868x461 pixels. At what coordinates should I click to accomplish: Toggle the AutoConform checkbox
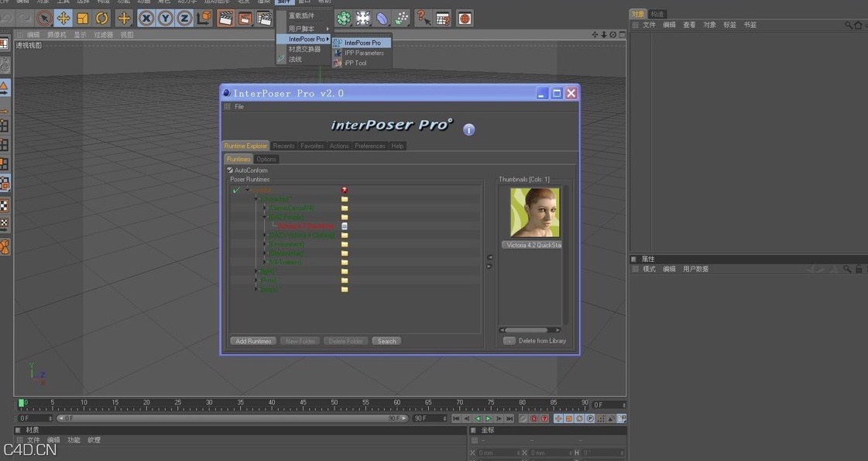coord(229,170)
